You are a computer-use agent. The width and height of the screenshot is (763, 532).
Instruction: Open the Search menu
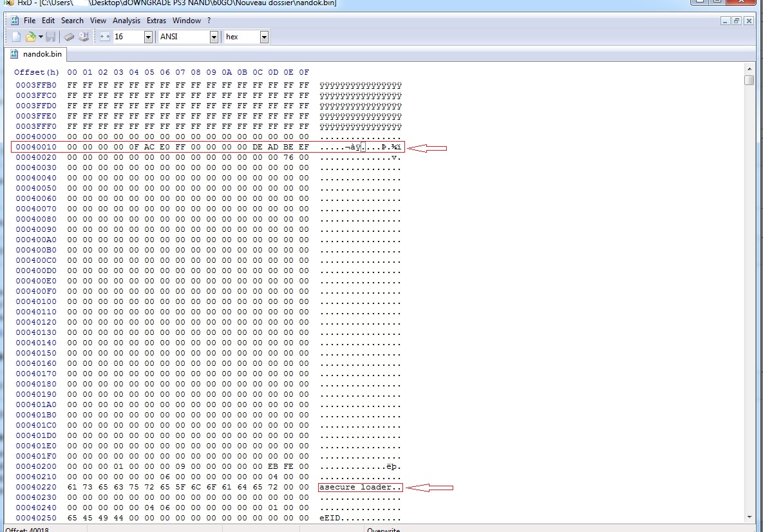[72, 21]
